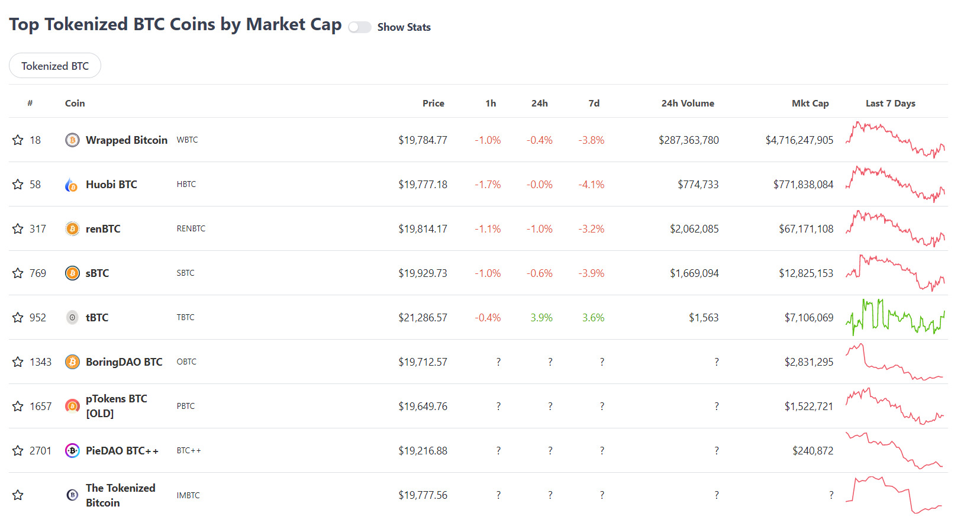Star the PieDAO BTC++ coin
Image resolution: width=980 pixels, height=529 pixels.
point(18,450)
